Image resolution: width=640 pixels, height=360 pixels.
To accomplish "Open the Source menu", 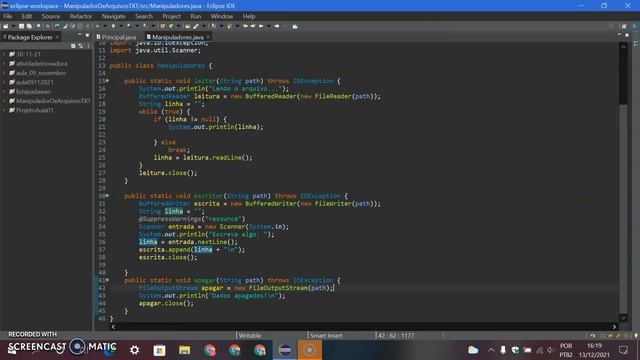I will coord(51,16).
